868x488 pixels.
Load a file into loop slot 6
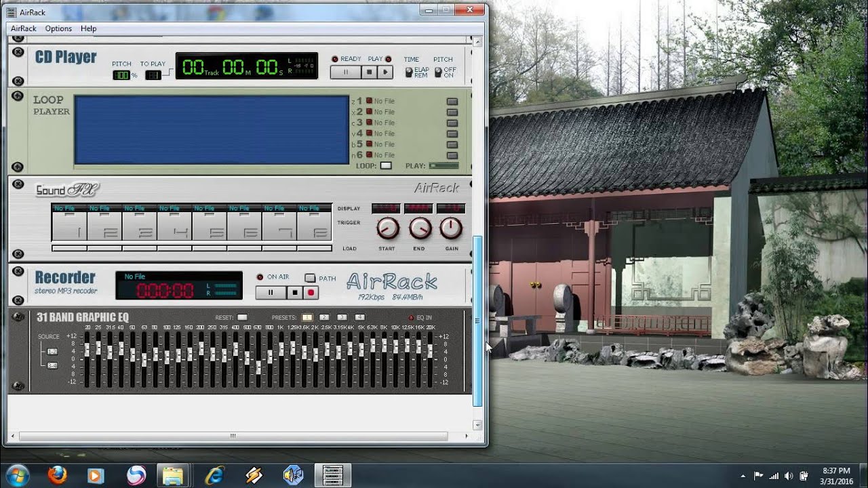[452, 156]
